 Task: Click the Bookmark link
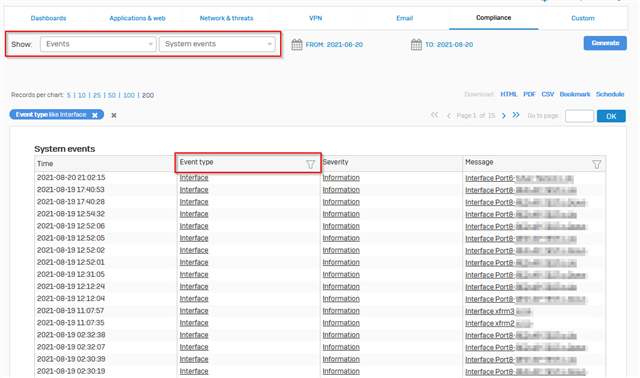(x=575, y=94)
